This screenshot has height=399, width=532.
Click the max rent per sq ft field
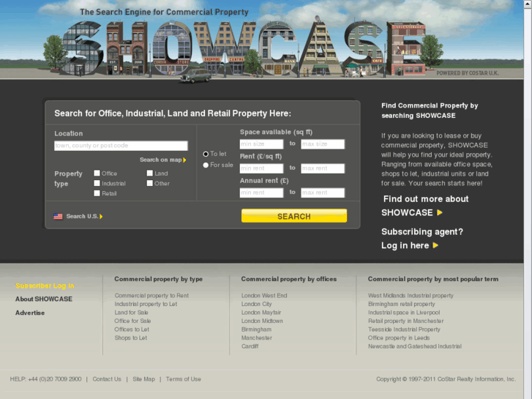323,168
